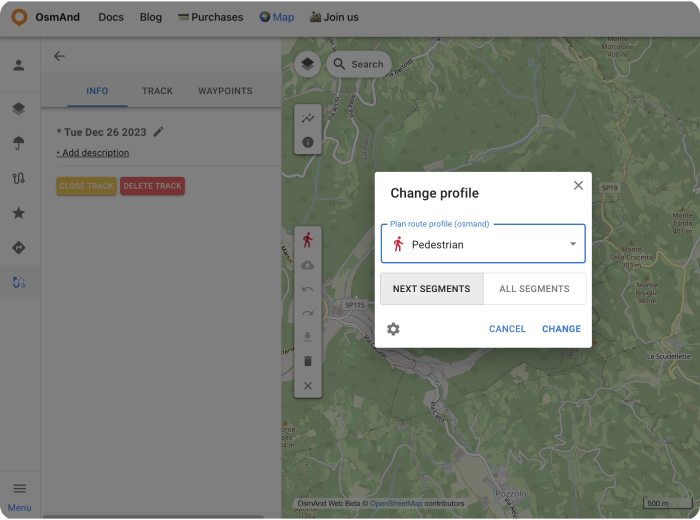
Task: Open favorites star icon in sidebar
Action: tap(19, 213)
